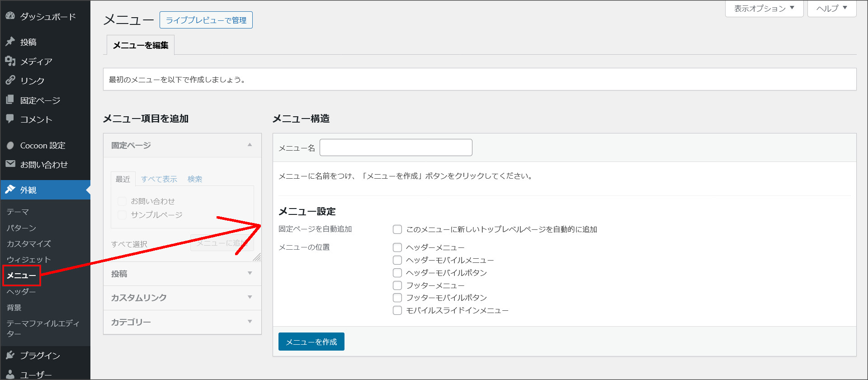Check the お問い合わせ page checkbox
The height and width of the screenshot is (380, 868).
(122, 201)
